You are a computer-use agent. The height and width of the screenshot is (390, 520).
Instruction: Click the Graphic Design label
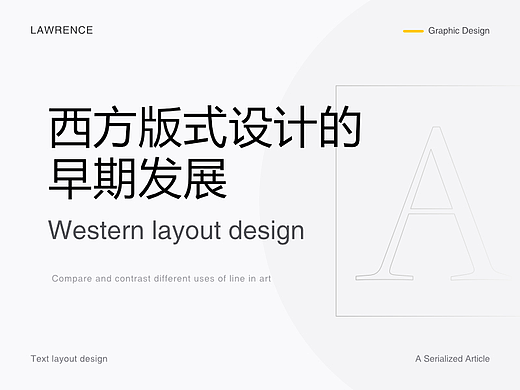click(459, 31)
